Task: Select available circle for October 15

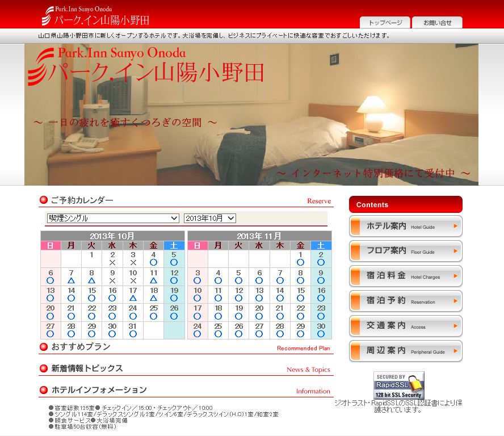Action: point(91,298)
